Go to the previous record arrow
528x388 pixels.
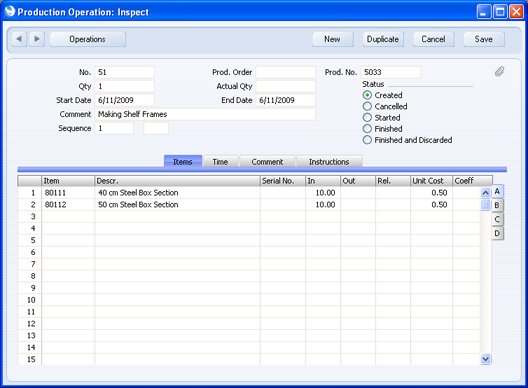(x=19, y=39)
